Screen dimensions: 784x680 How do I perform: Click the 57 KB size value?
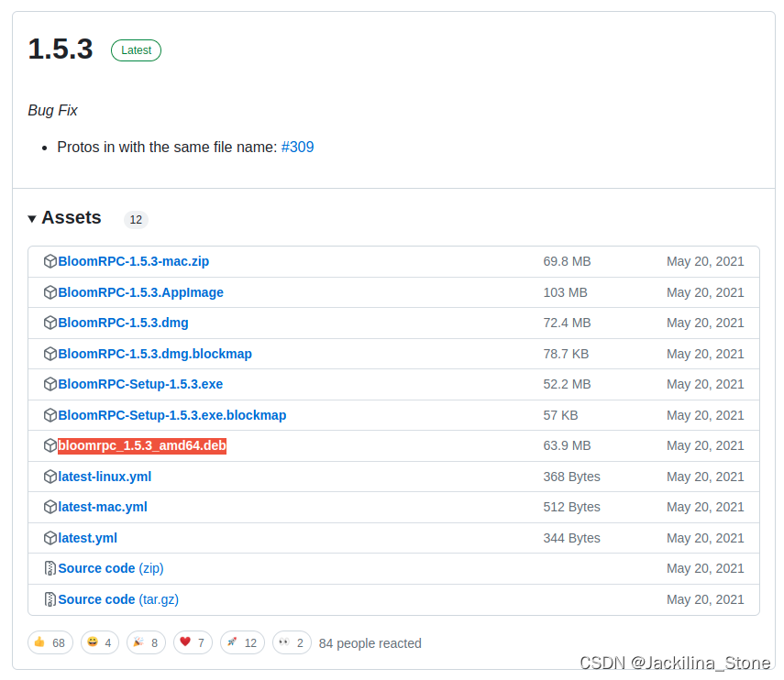560,415
